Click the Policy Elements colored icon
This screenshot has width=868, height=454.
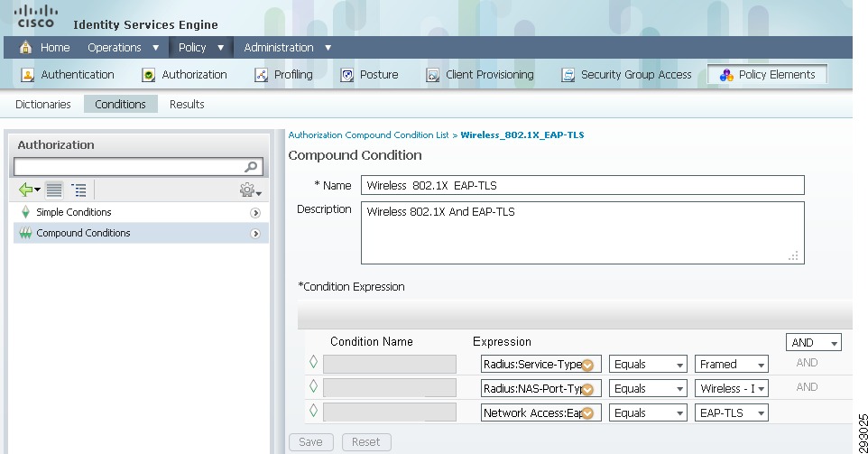[x=726, y=75]
